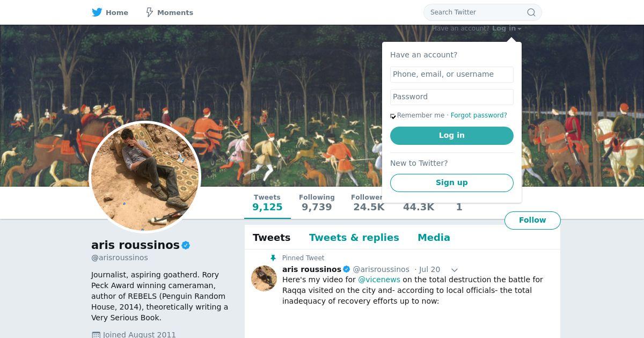The width and height of the screenshot is (644, 338).
Task: Click the pinned tweet pin icon
Action: click(x=273, y=258)
